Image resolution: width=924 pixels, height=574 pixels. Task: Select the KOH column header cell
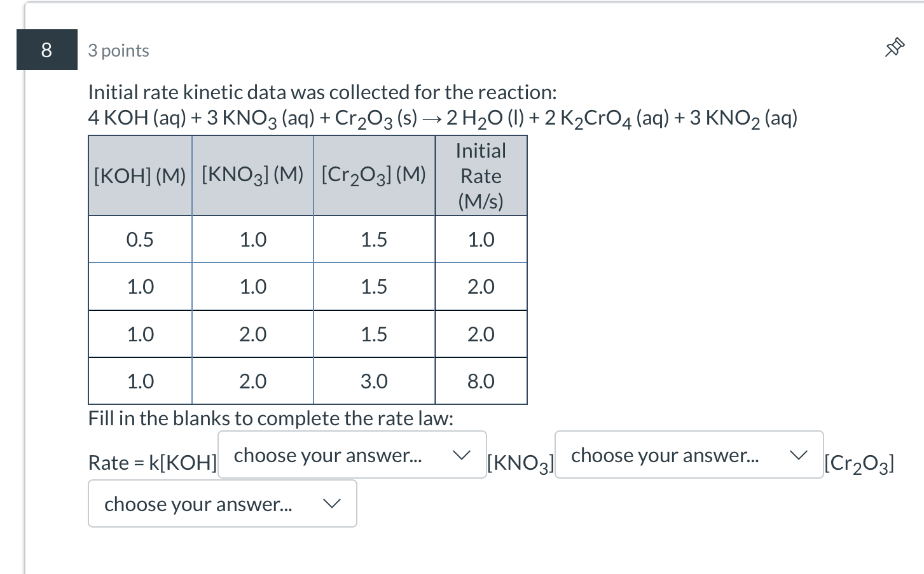(139, 175)
